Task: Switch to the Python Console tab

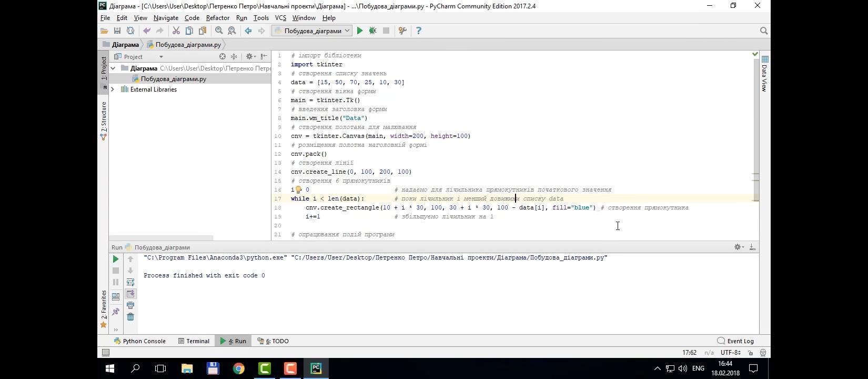Action: tap(140, 341)
